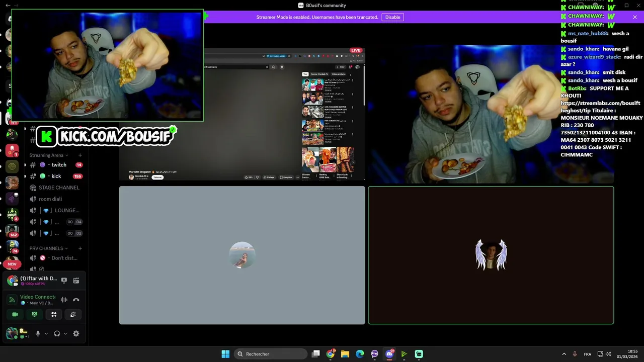644x362 pixels.
Task: Open Windows Start menu
Action: tap(225, 354)
